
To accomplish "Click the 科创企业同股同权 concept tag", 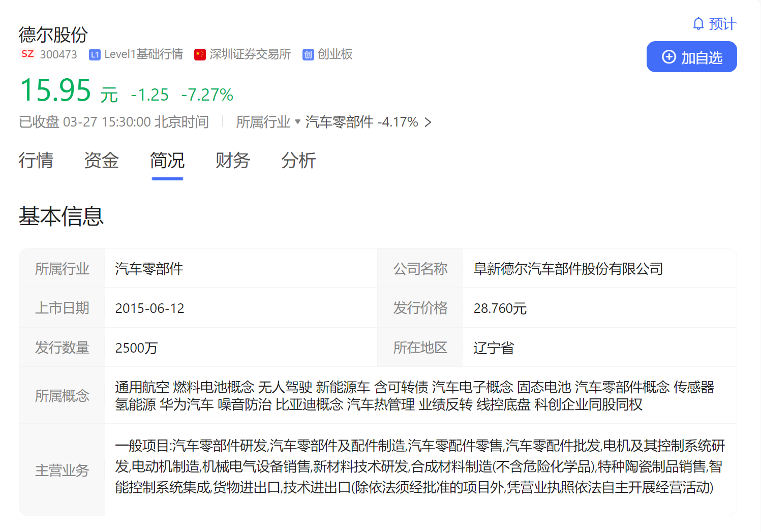I will pos(589,404).
